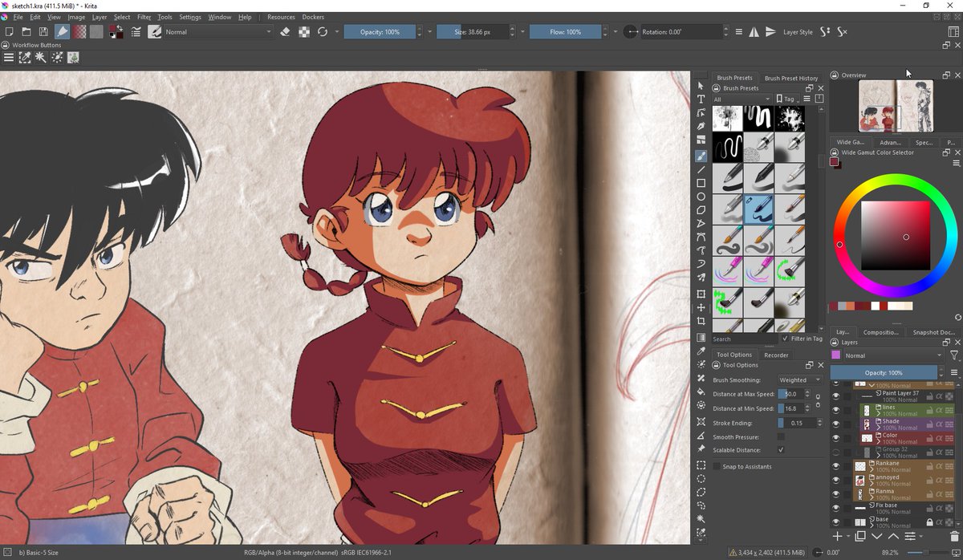
Task: Move the layer down with the arrow
Action: pyautogui.click(x=876, y=535)
